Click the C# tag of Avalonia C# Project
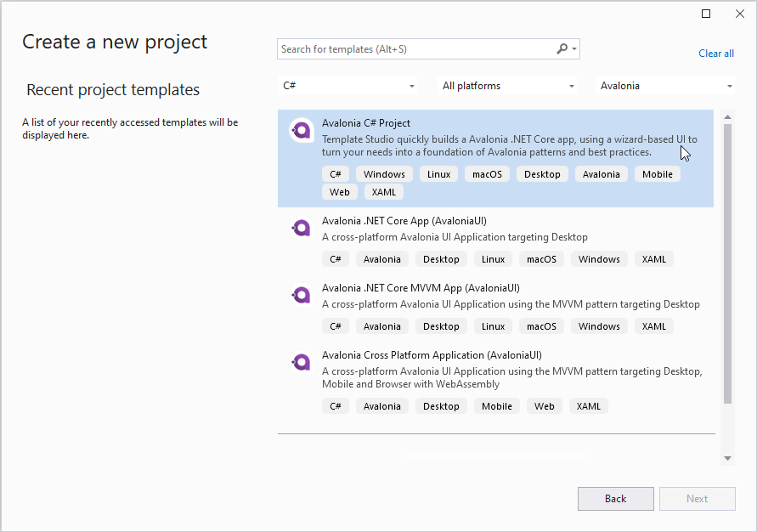The image size is (757, 532). (336, 174)
